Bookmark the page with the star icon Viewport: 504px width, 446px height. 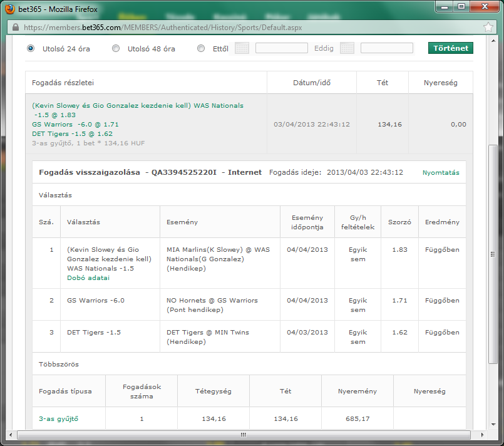[x=488, y=28]
